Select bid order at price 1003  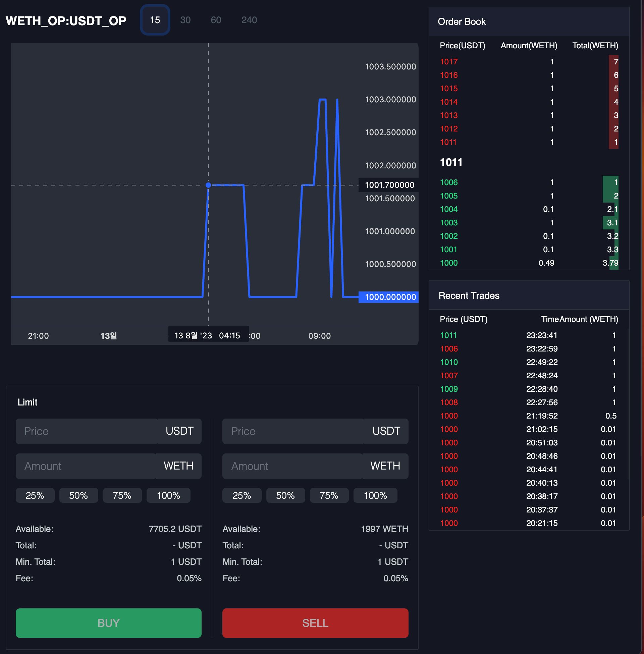point(529,222)
